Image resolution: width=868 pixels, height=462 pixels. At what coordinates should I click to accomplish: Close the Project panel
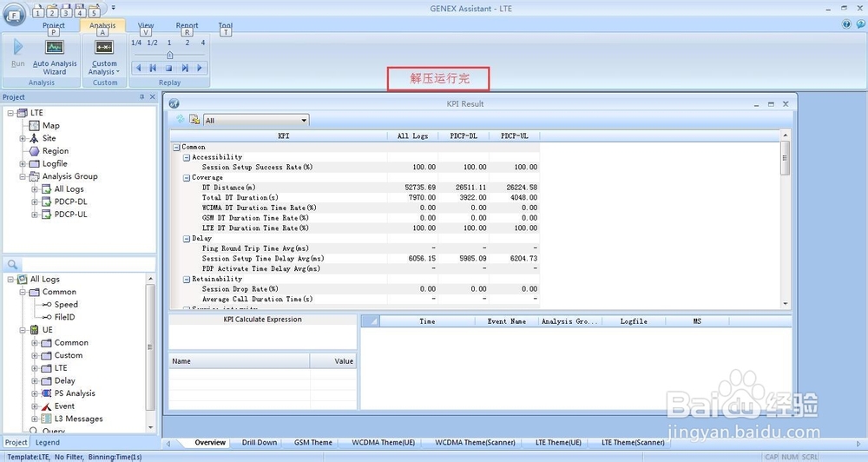click(153, 97)
